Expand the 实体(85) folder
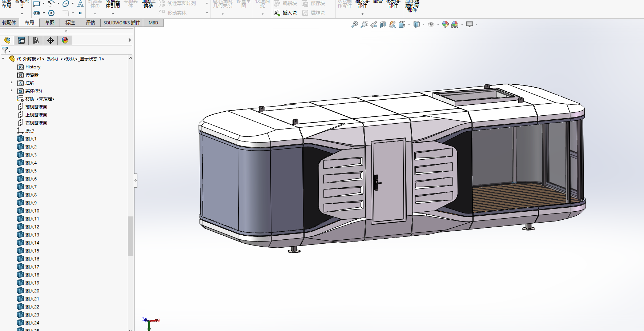The width and height of the screenshot is (644, 331). [x=12, y=91]
